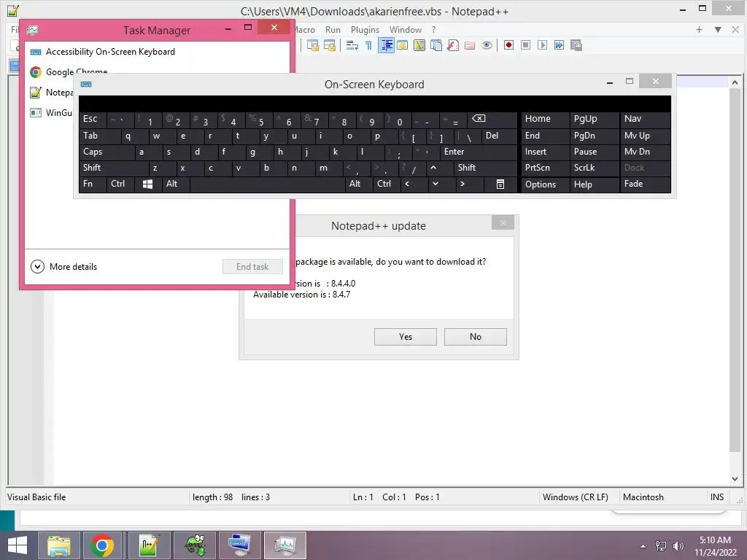Open the user defined language dialog icon
Image resolution: width=747 pixels, height=560 pixels.
tap(403, 45)
